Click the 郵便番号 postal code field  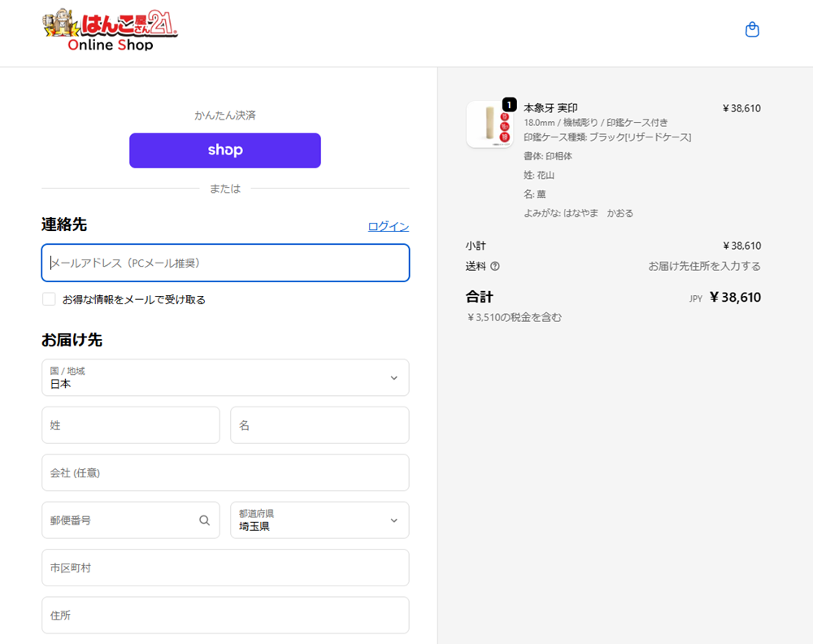[114, 520]
